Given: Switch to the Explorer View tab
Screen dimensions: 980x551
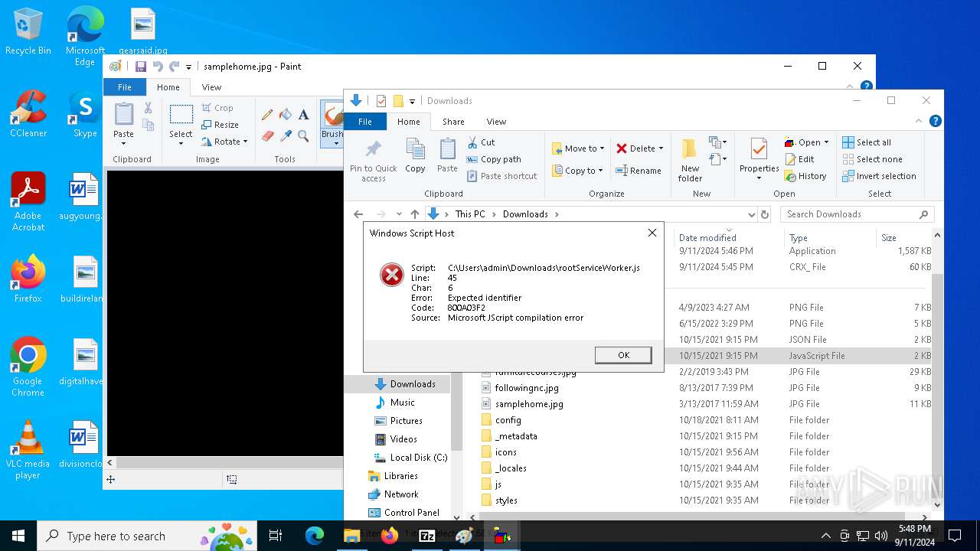Looking at the screenshot, I should (496, 122).
